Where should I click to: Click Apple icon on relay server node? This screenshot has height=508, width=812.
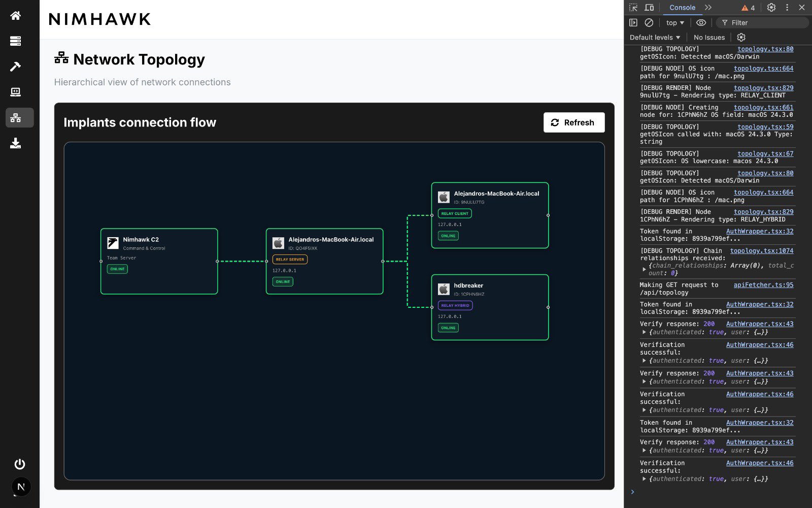(278, 243)
